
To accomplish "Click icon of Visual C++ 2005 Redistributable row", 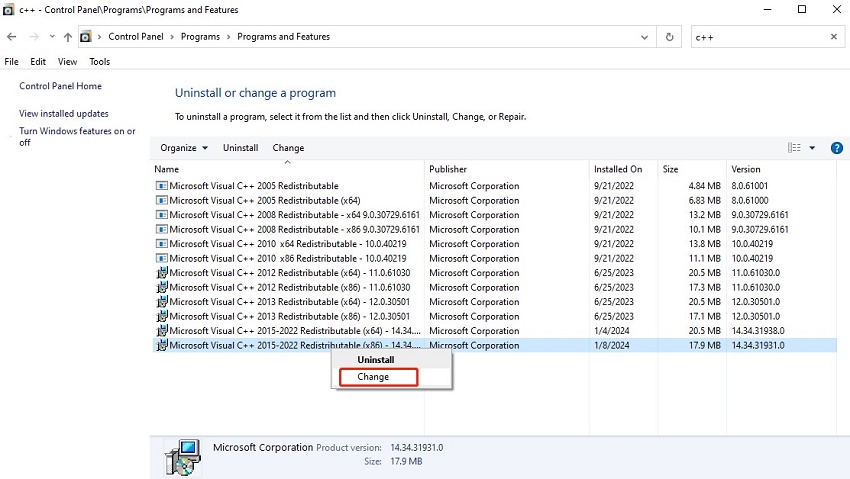I will pos(162,186).
